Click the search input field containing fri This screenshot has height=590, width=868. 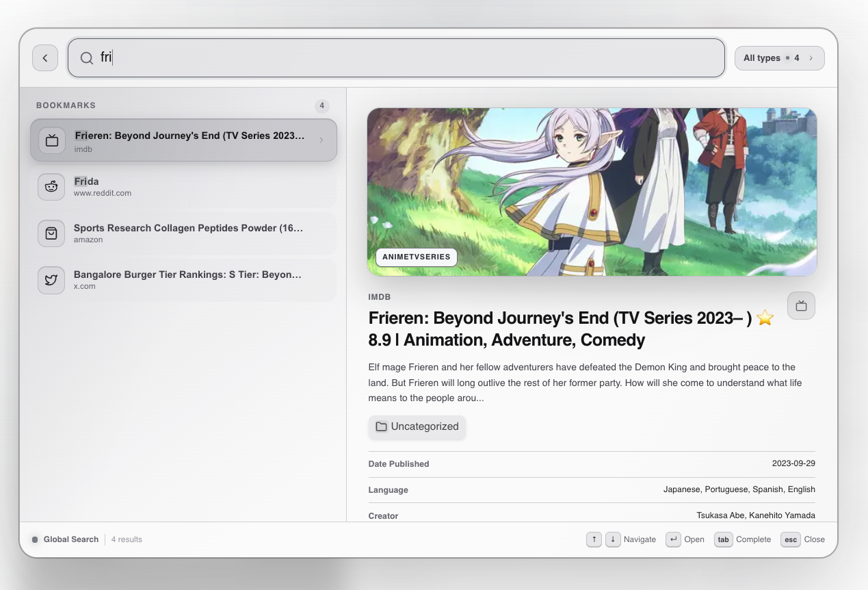pyautogui.click(x=396, y=58)
